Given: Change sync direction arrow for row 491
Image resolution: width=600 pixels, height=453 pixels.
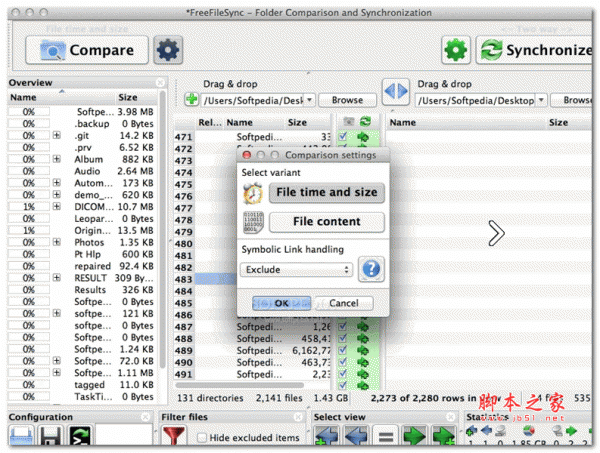Looking at the screenshot, I should [363, 374].
